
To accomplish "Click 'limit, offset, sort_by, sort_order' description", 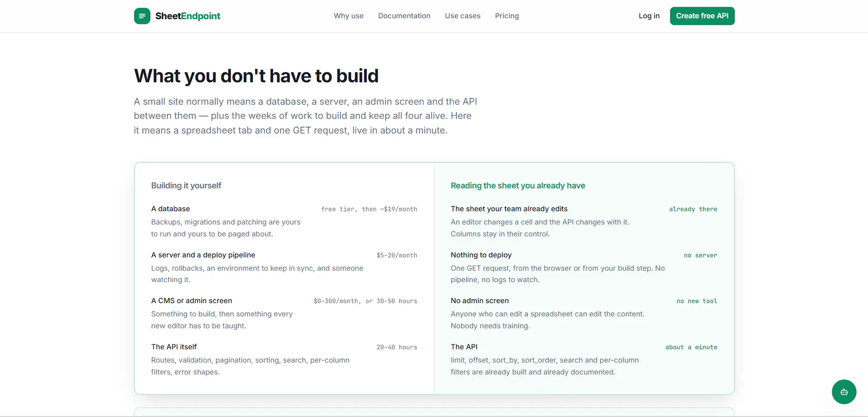I will coord(545,366).
